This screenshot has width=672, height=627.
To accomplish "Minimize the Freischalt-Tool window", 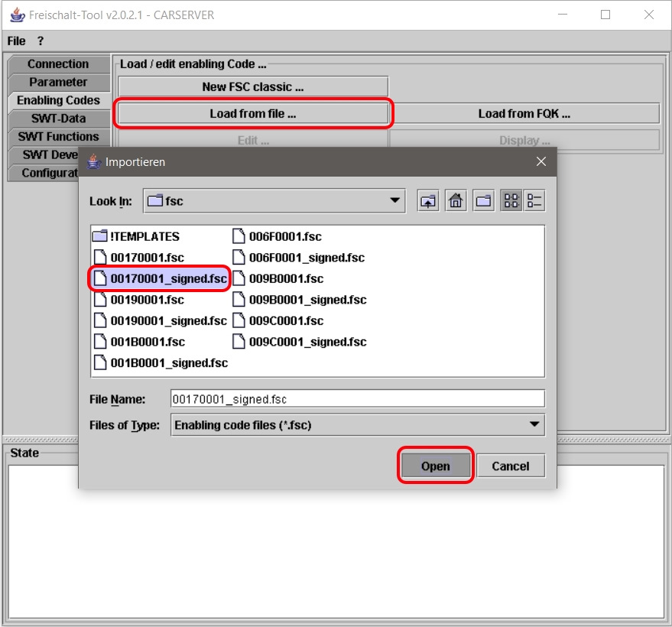I will point(563,15).
